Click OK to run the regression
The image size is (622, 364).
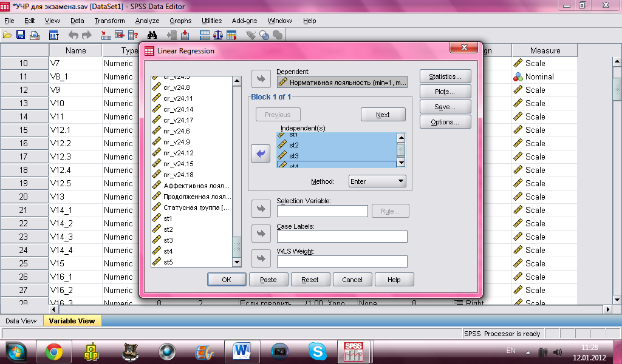tap(227, 280)
